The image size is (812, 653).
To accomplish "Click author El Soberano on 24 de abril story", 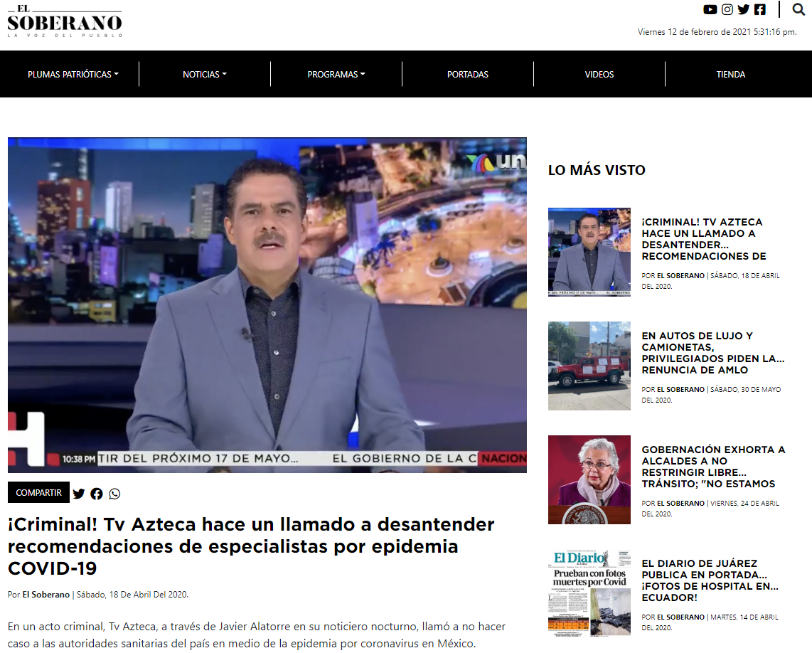I will pyautogui.click(x=680, y=503).
